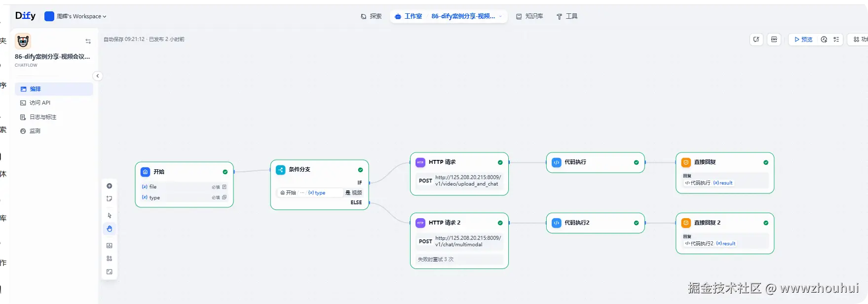Click the add node plus icon

point(110,186)
